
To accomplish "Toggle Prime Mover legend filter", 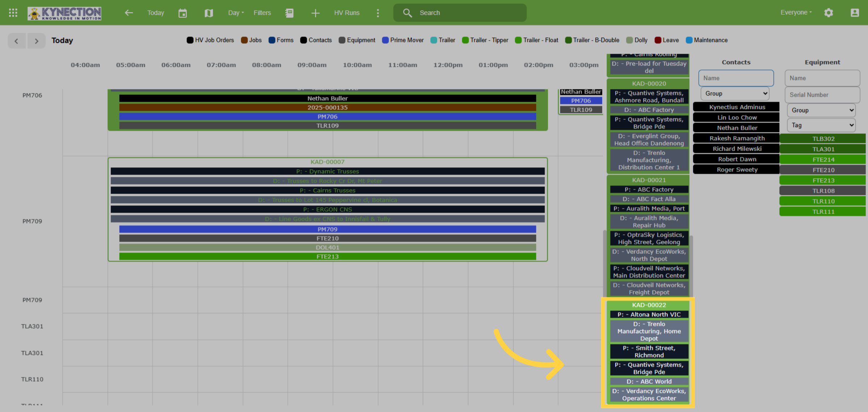I will (x=403, y=40).
